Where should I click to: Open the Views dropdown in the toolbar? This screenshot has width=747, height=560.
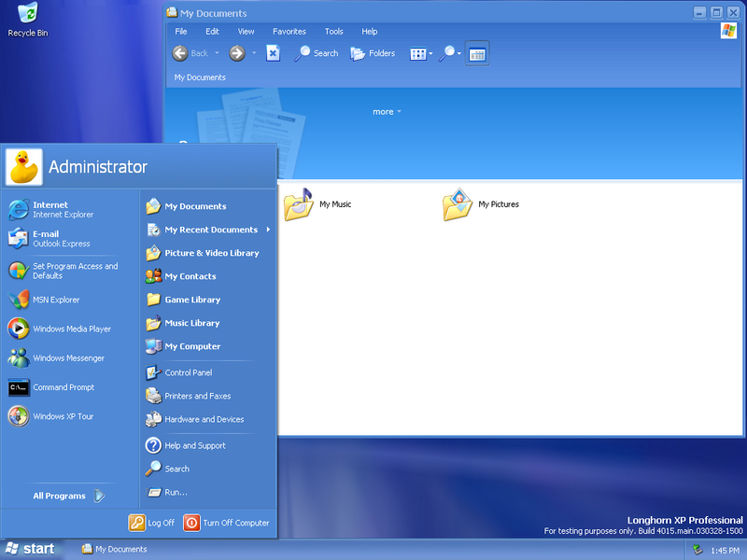(421, 54)
